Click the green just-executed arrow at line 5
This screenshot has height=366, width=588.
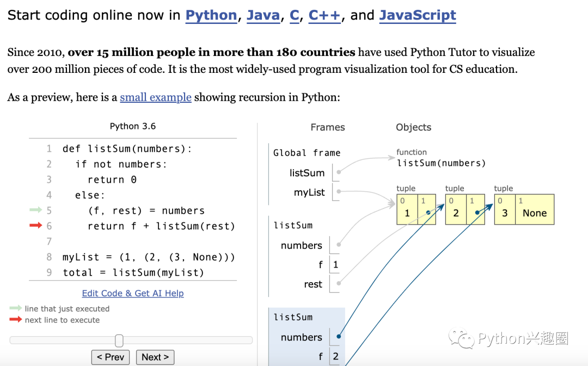coord(36,210)
